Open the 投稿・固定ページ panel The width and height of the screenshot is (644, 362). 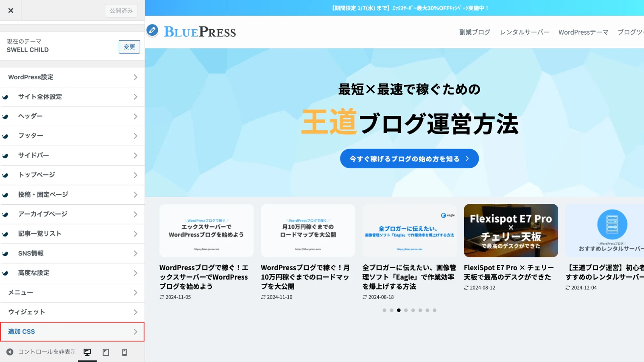72,195
